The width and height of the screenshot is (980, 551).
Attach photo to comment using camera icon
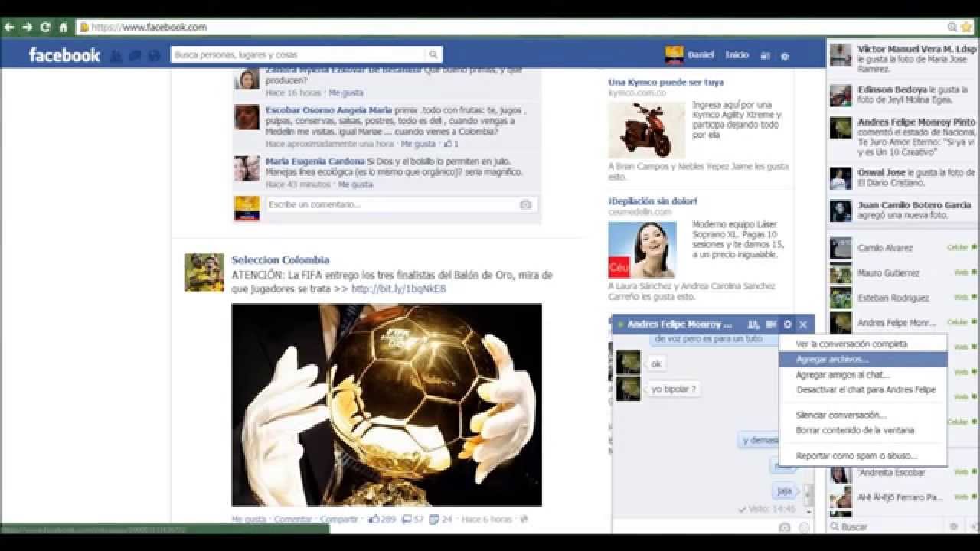pos(526,204)
